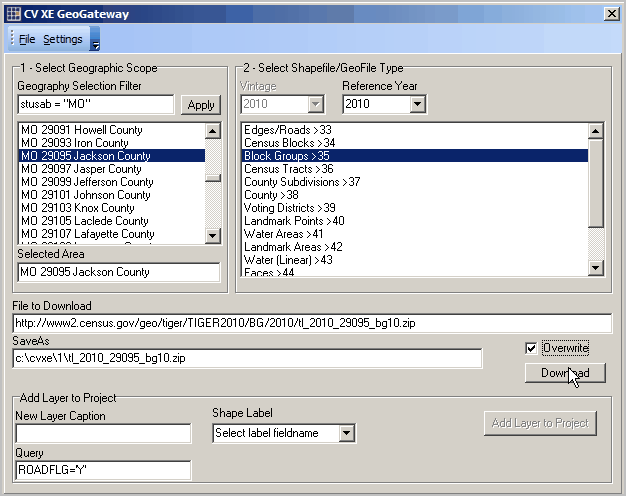Image resolution: width=626 pixels, height=496 pixels.
Task: Click the shapefile type list scrollbar thumb
Action: 595,183
